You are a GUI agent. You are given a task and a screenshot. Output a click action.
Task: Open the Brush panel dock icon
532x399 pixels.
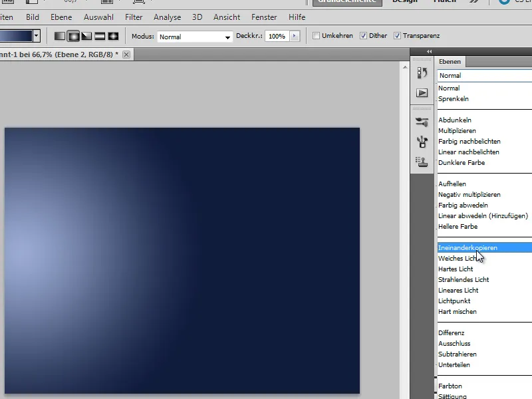pos(422,122)
